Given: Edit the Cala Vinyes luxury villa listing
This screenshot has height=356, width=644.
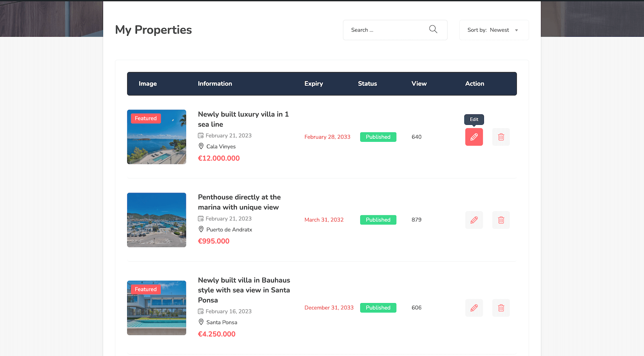Looking at the screenshot, I should [x=474, y=137].
